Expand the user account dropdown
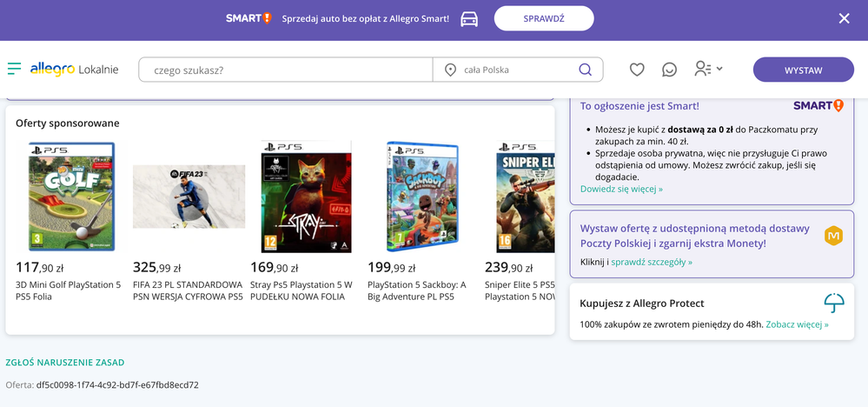This screenshot has height=407, width=868. [x=708, y=69]
